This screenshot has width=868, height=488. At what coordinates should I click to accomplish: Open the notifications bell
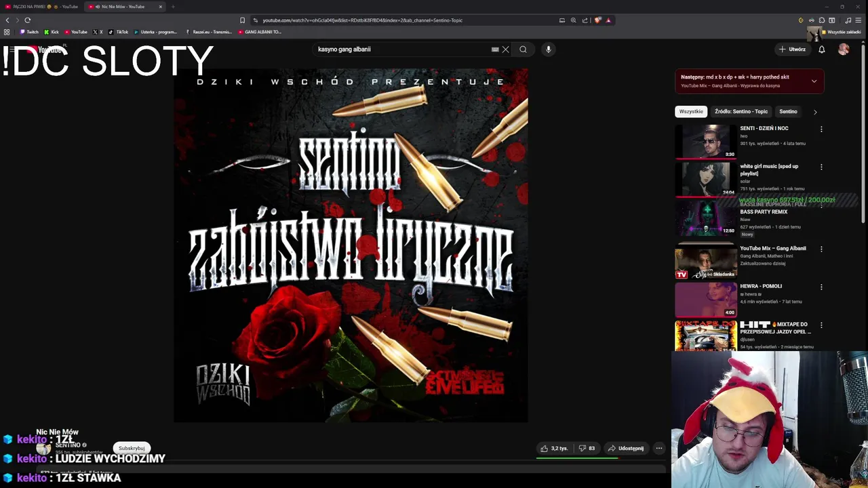coord(821,49)
